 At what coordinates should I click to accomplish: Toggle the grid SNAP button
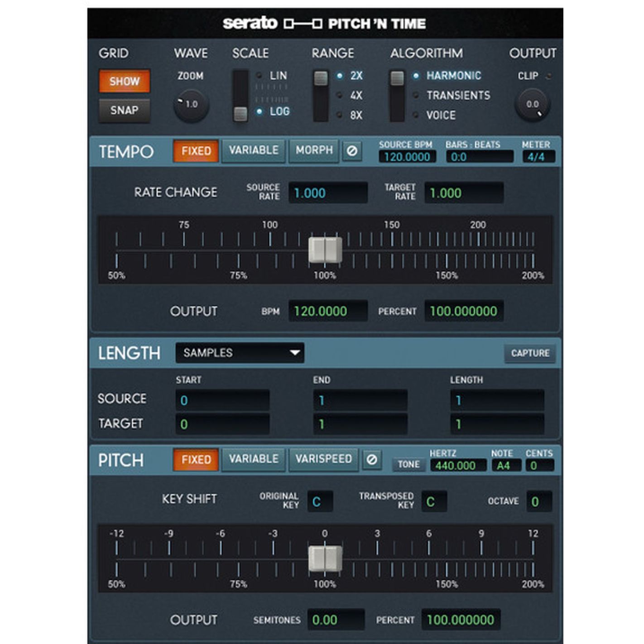125,110
